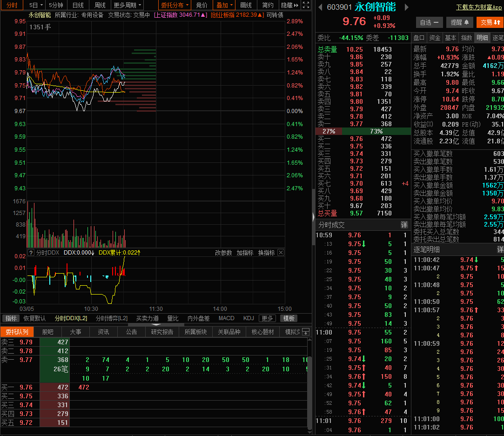Switch to the 日线 daily chart
The height and width of the screenshot is (436, 504).
pos(78,5)
